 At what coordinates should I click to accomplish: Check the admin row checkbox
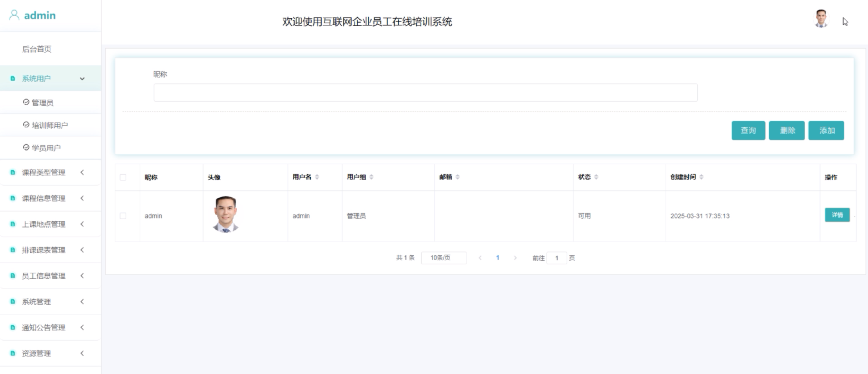123,216
